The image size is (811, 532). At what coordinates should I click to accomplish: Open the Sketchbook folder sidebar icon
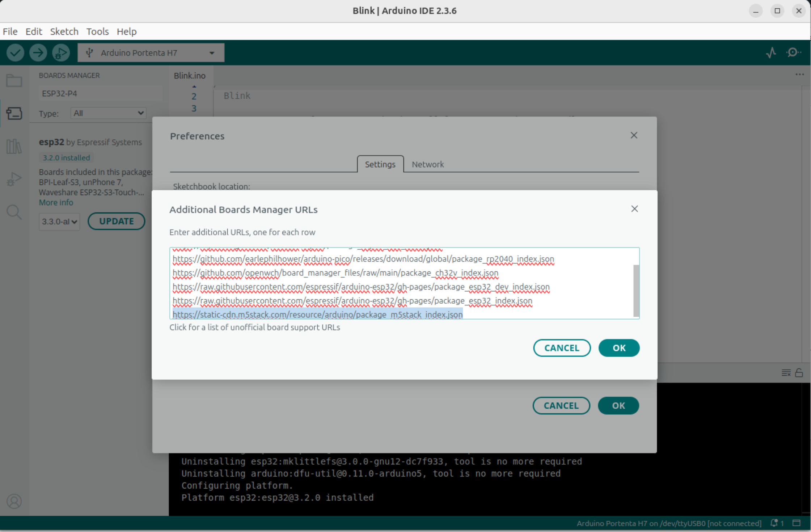tap(14, 80)
